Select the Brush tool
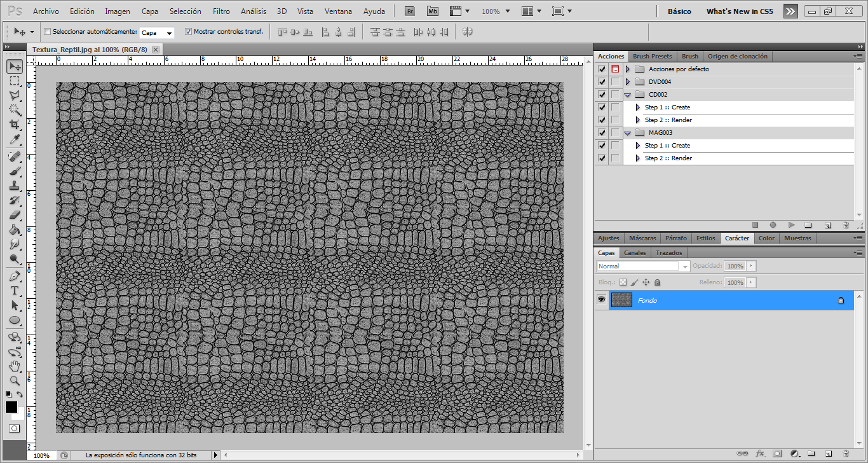The image size is (868, 463). [15, 171]
